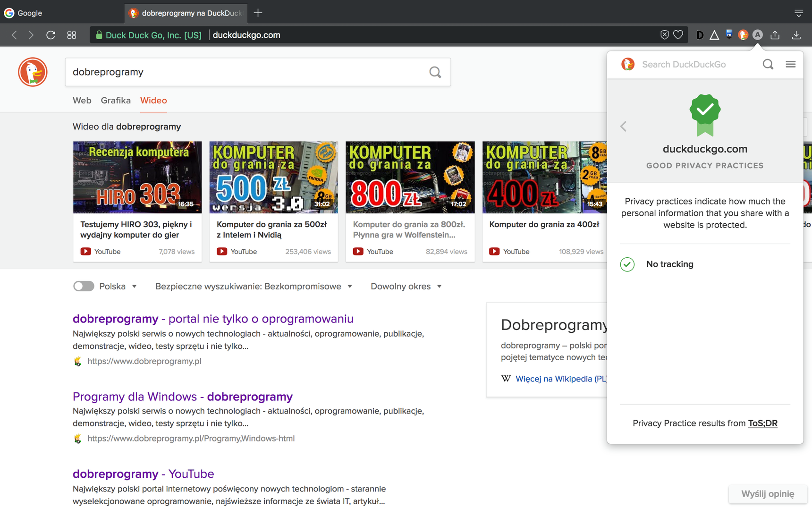Select the Wideo tab
The image size is (812, 508).
[153, 100]
